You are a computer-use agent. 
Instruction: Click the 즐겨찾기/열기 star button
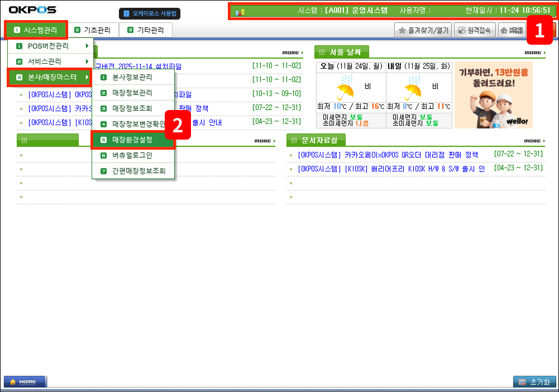pos(423,31)
